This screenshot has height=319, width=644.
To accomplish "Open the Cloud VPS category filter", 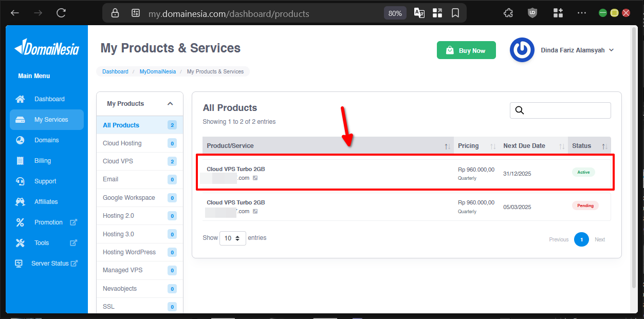I will tap(117, 161).
